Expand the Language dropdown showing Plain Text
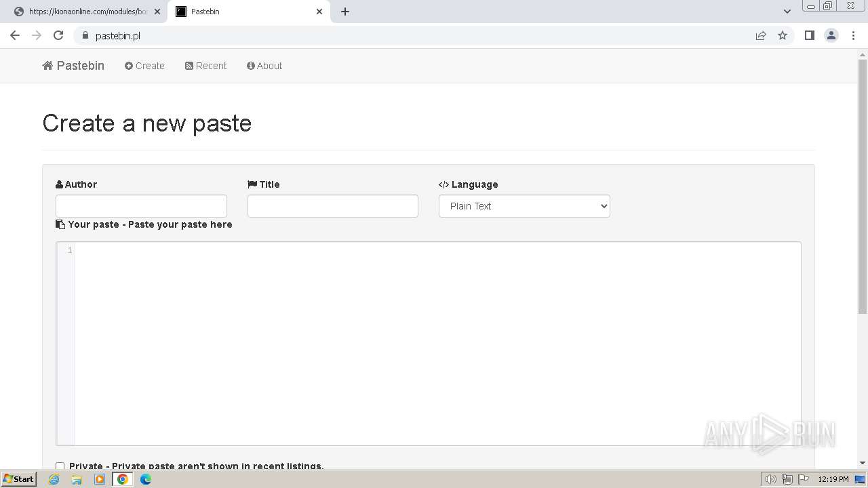Viewport: 868px width, 488px height. (x=524, y=206)
